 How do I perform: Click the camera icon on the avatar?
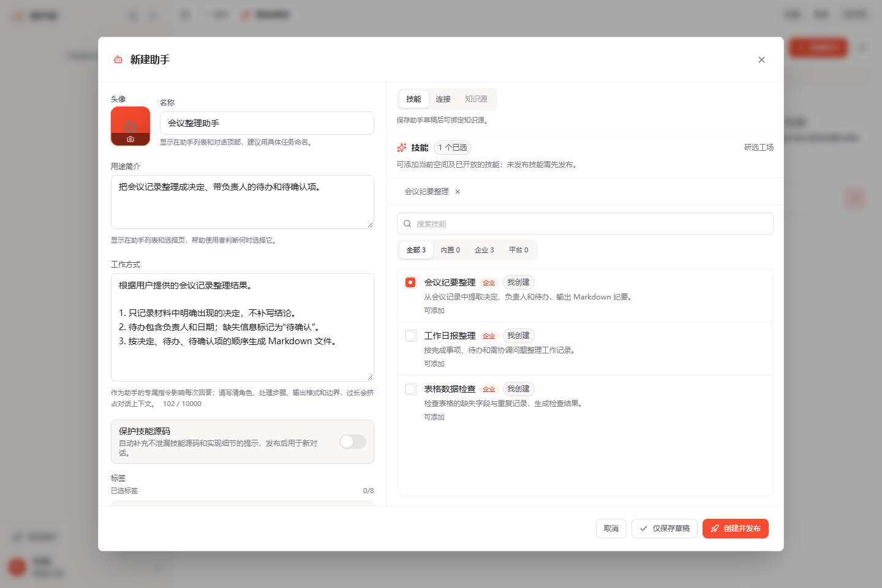(x=130, y=140)
